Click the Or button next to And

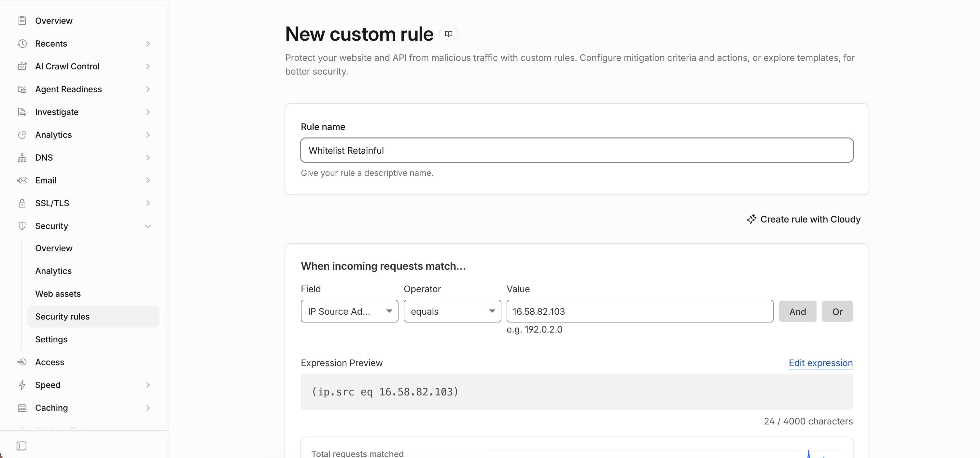click(x=837, y=311)
